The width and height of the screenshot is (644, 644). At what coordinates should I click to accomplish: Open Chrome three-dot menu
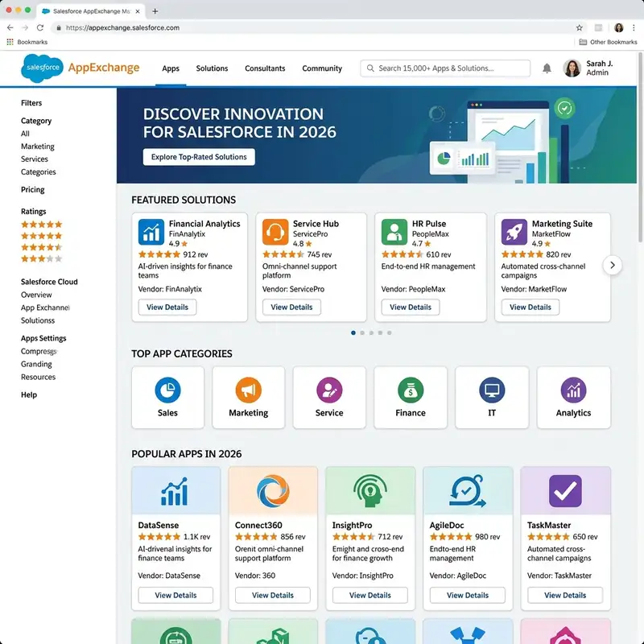tap(634, 27)
